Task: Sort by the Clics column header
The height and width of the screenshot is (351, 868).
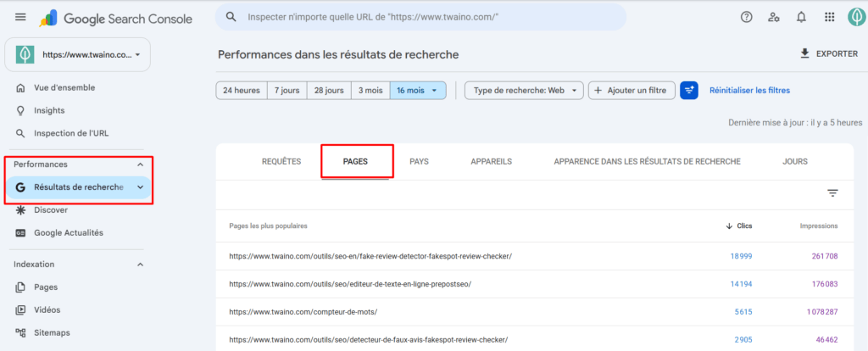Action: pos(739,226)
